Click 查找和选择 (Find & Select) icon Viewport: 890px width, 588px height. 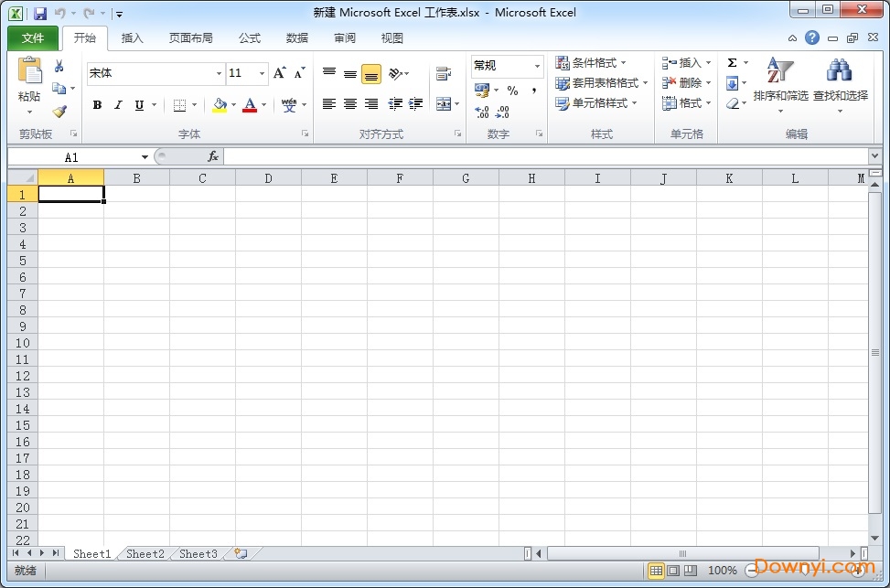tap(839, 82)
